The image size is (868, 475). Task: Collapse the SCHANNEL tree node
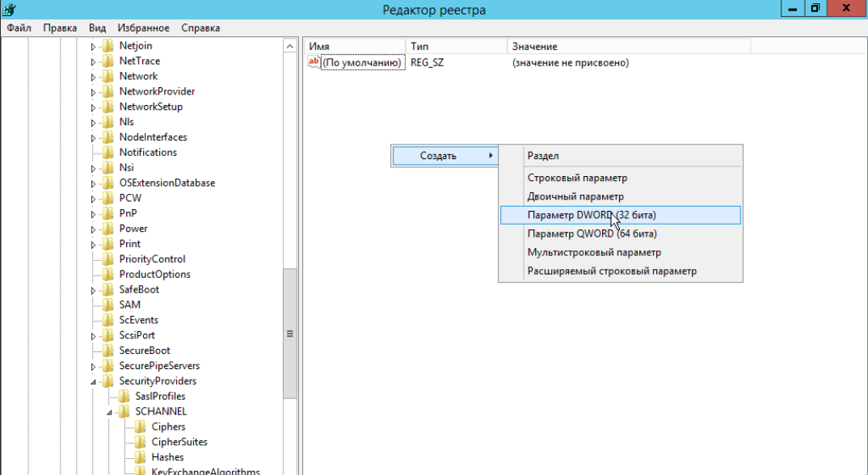point(109,413)
